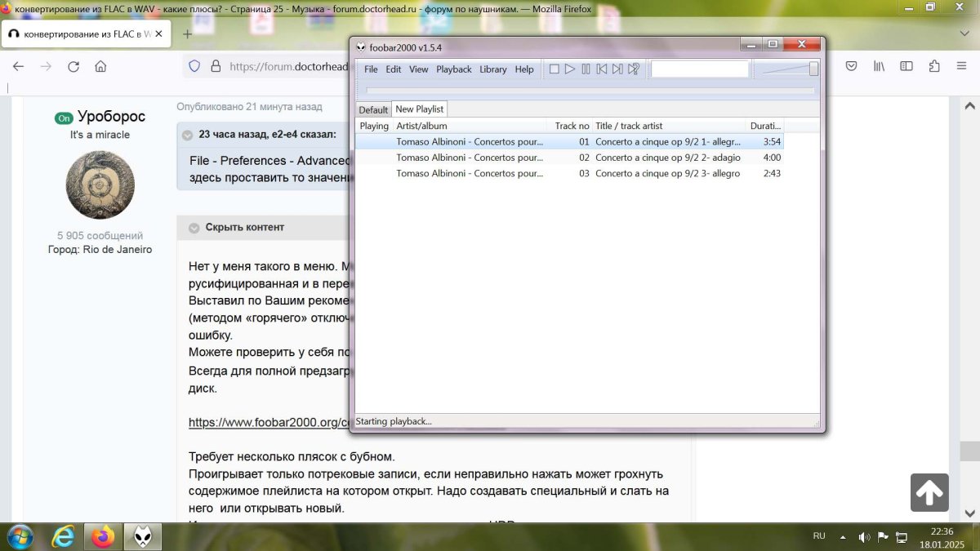Click the scroll-to-top arrow button
Screen dimensions: 980x551
[929, 492]
